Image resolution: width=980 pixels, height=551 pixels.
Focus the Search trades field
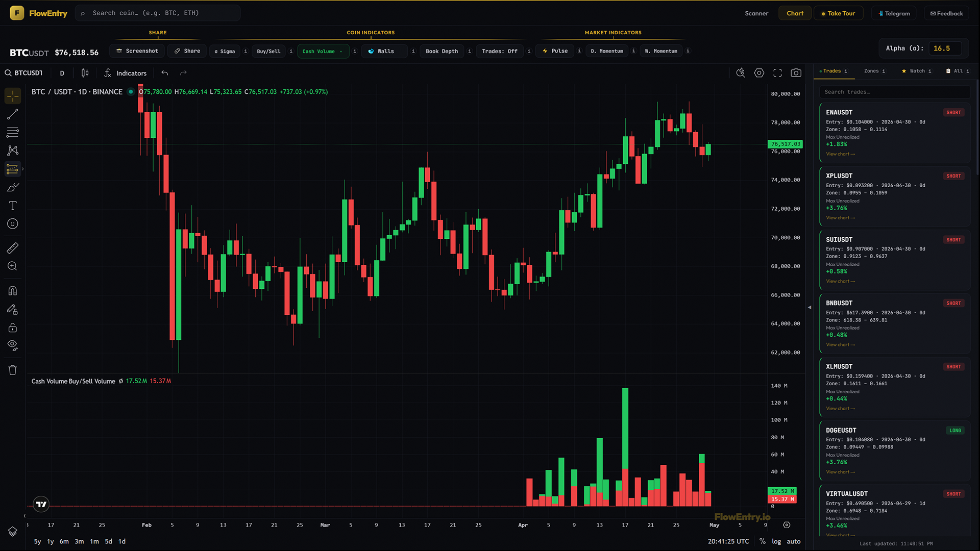895,92
